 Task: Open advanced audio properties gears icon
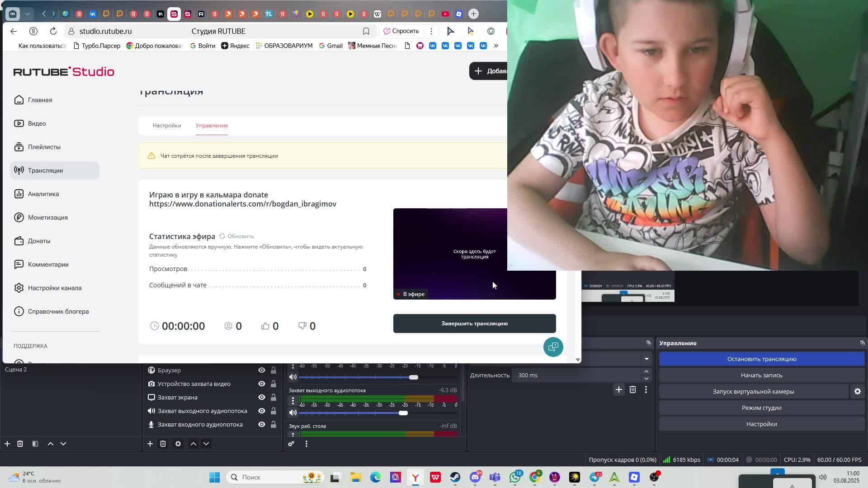pos(291,444)
